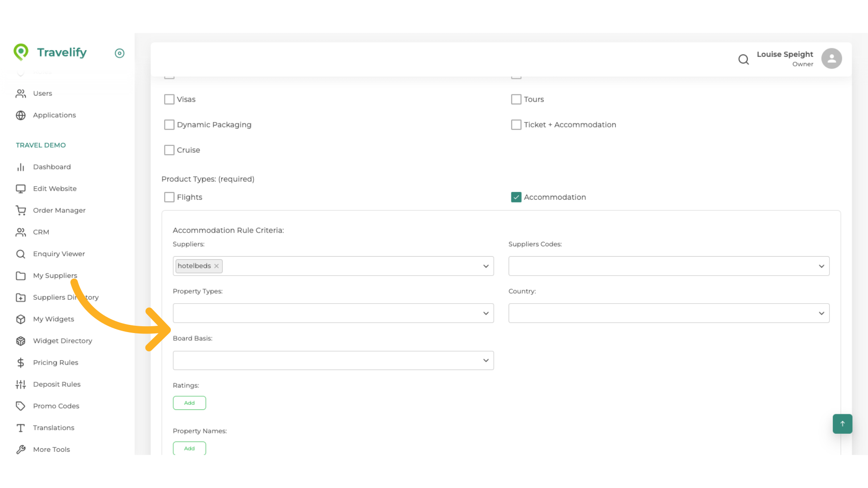Remove the hotelbeds supplier tag
This screenshot has height=488, width=868.
tap(216, 266)
